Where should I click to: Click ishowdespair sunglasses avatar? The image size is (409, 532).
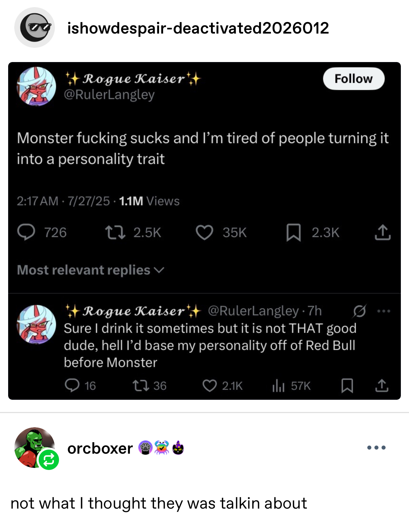tap(35, 28)
